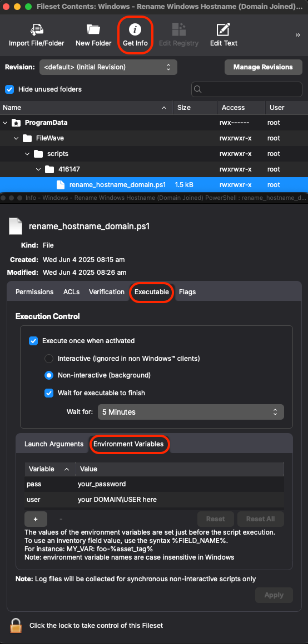Image resolution: width=308 pixels, height=644 pixels.
Task: Click the minus remove variable button
Action: [x=61, y=519]
